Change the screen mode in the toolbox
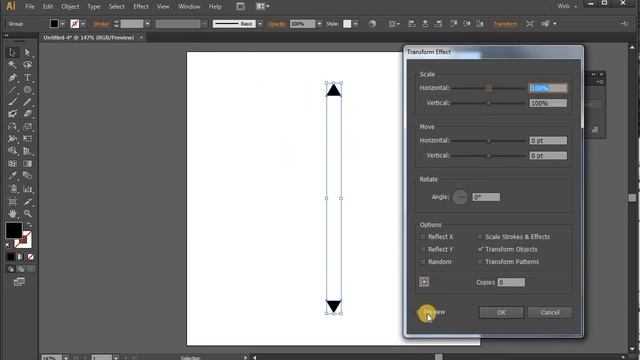640x360 pixels. pos(19,282)
